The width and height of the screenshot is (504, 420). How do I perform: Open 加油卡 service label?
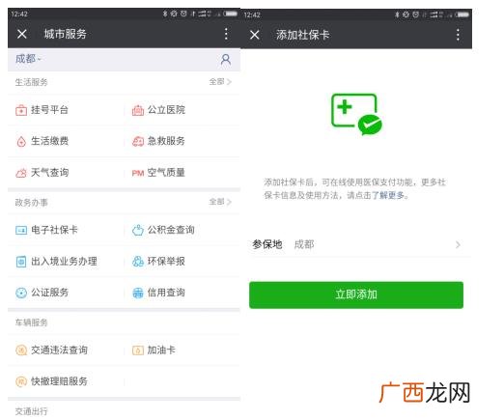tap(161, 350)
